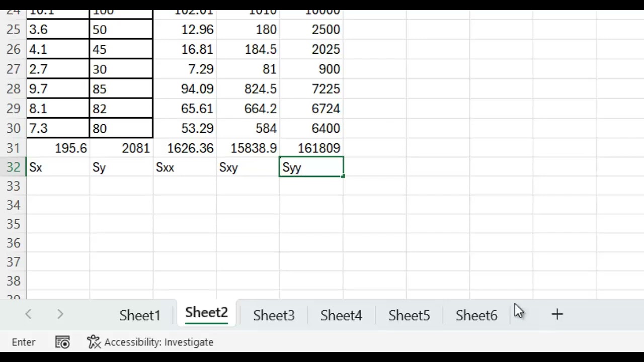644x362 pixels.
Task: Select cell with sum 195.6
Action: click(58, 148)
